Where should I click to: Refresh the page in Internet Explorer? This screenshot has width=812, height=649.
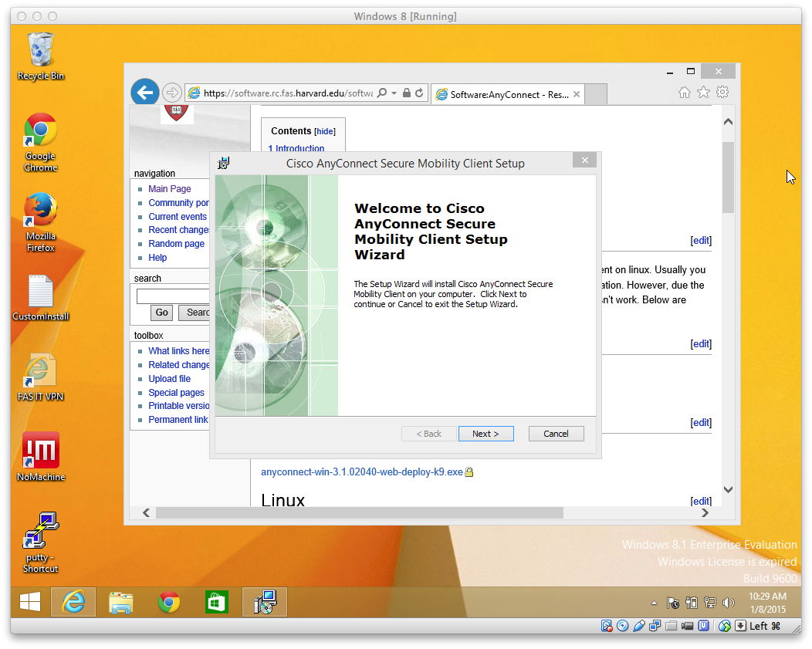pos(419,93)
